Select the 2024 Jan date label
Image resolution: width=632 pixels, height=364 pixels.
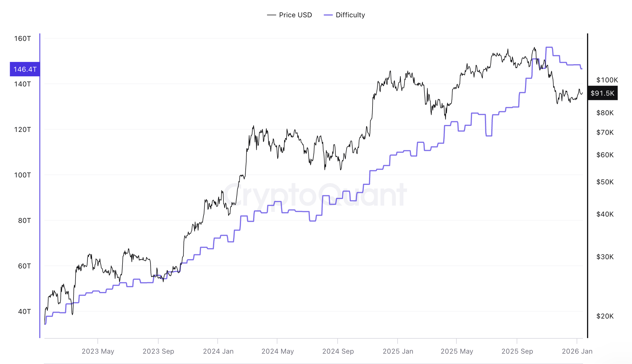(x=218, y=351)
